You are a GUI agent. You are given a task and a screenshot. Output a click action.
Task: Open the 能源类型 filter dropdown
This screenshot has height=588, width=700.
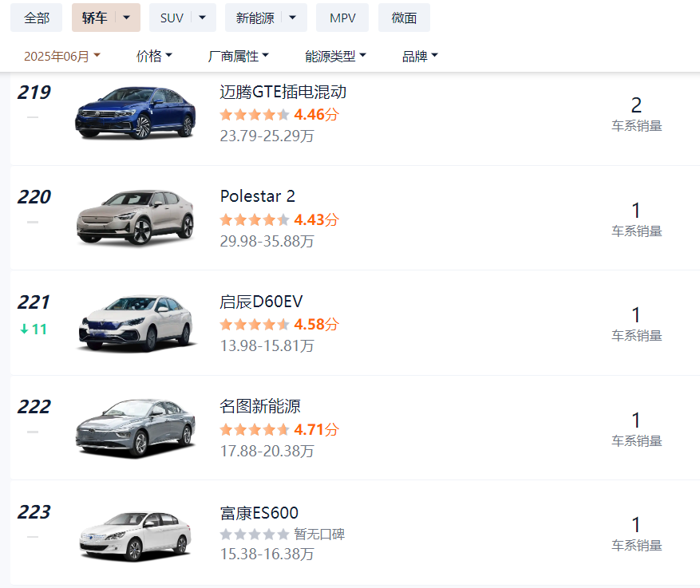(335, 56)
